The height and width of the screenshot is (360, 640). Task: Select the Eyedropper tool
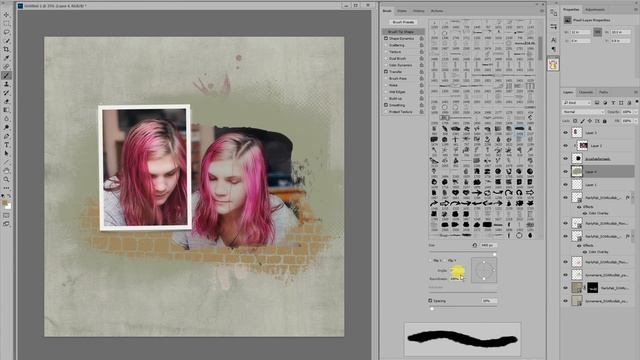(6, 58)
